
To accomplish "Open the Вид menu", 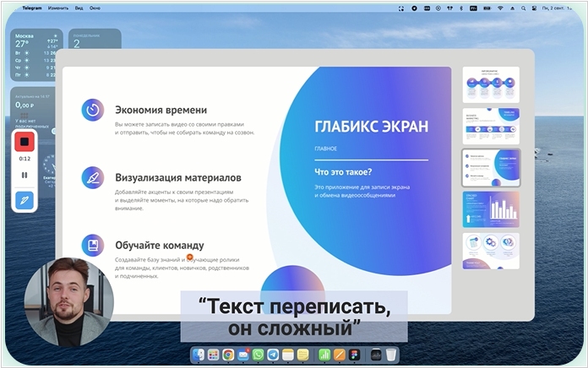I will pyautogui.click(x=79, y=8).
